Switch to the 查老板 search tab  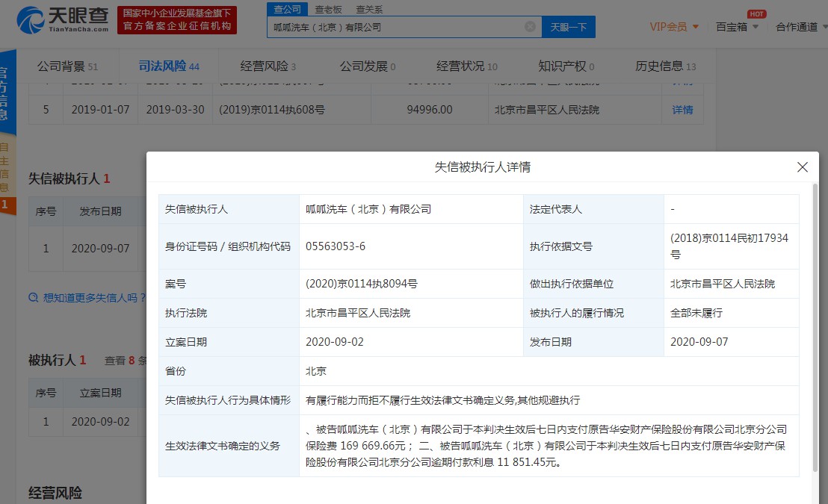[329, 10]
